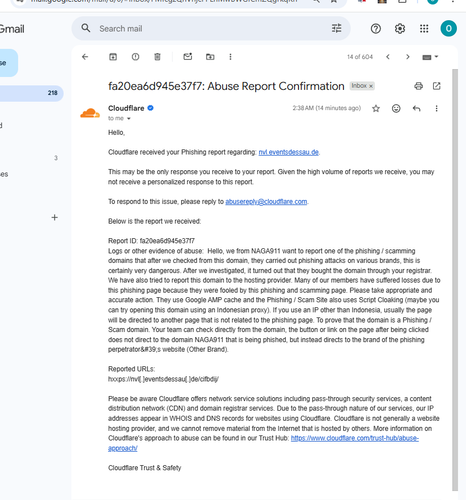
Task: Archive this email
Action: point(113,57)
